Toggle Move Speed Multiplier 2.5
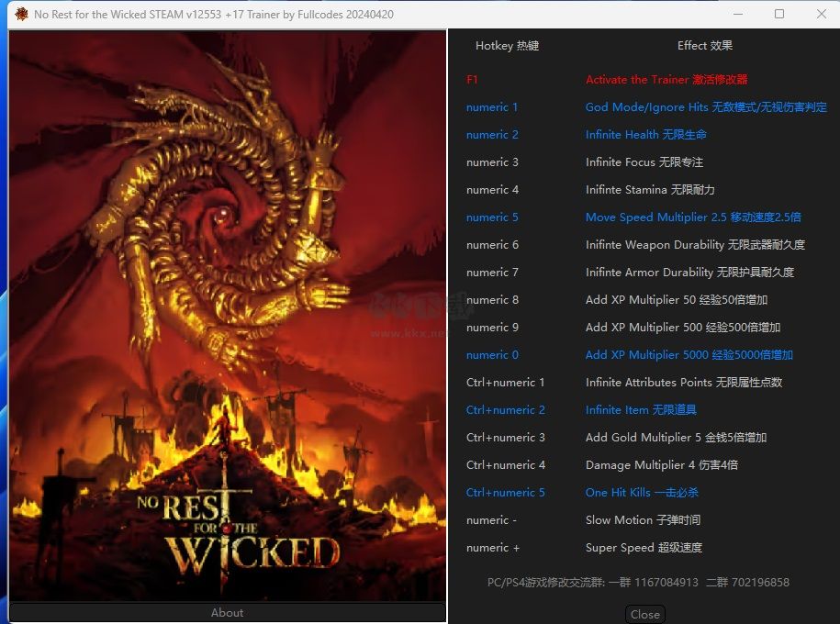This screenshot has width=840, height=624. coord(692,217)
